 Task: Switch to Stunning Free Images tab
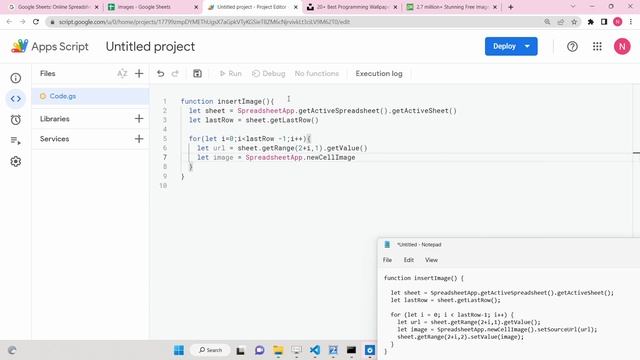(x=451, y=7)
